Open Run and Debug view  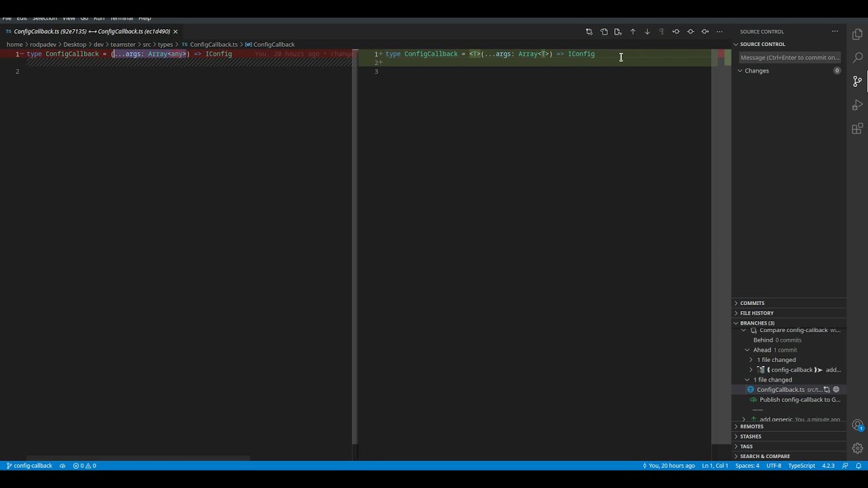(x=857, y=105)
